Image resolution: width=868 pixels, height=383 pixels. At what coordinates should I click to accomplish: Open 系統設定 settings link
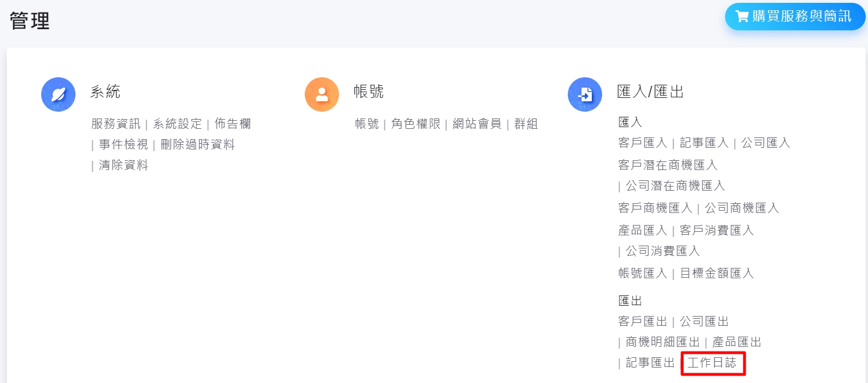pyautogui.click(x=177, y=124)
